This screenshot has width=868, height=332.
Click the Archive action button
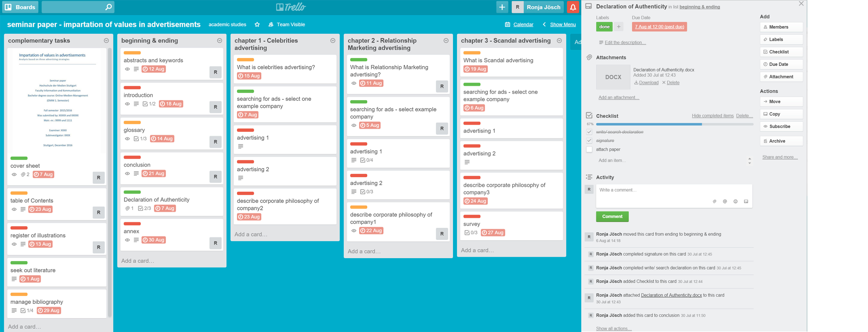pos(781,141)
